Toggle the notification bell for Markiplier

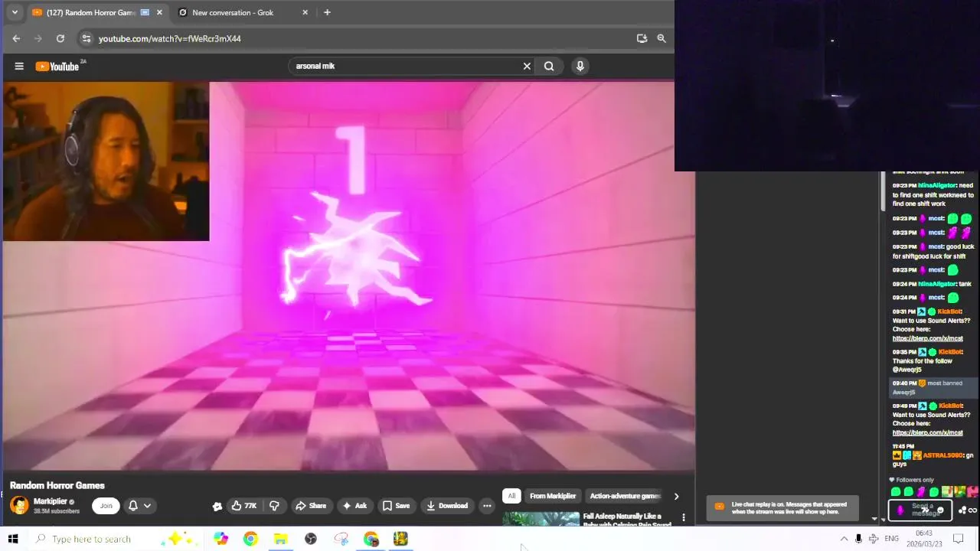click(132, 506)
